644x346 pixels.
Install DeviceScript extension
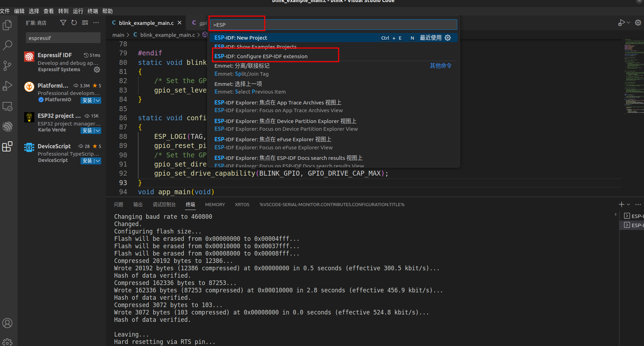87,161
